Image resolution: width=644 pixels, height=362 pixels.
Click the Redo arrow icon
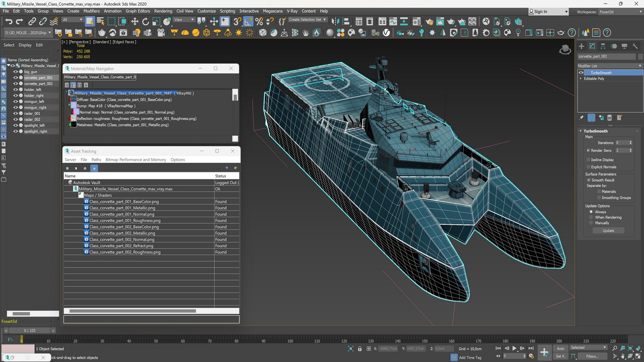point(19,22)
